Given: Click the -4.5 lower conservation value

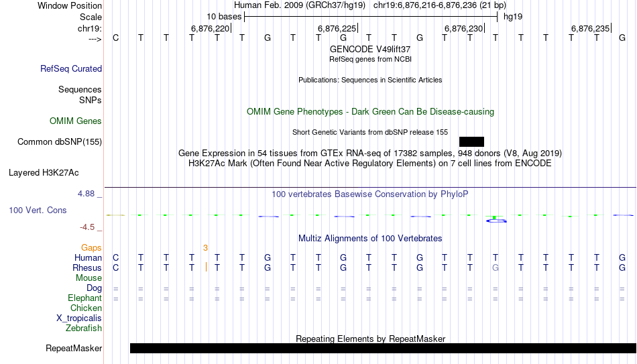Looking at the screenshot, I should pyautogui.click(x=87, y=227).
